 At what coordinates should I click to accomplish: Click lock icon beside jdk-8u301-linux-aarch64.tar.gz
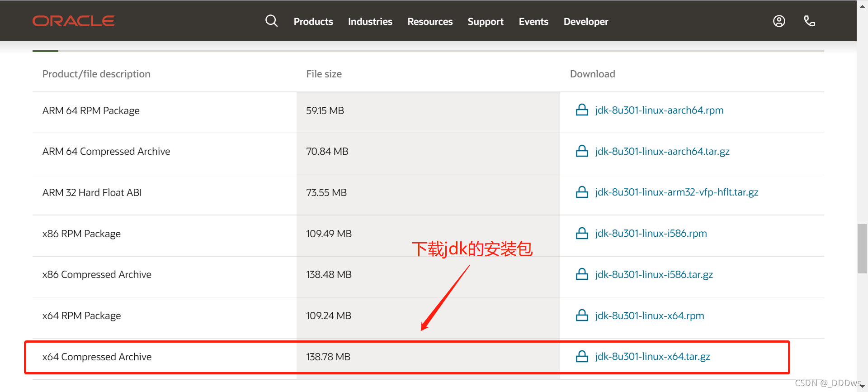tap(582, 151)
